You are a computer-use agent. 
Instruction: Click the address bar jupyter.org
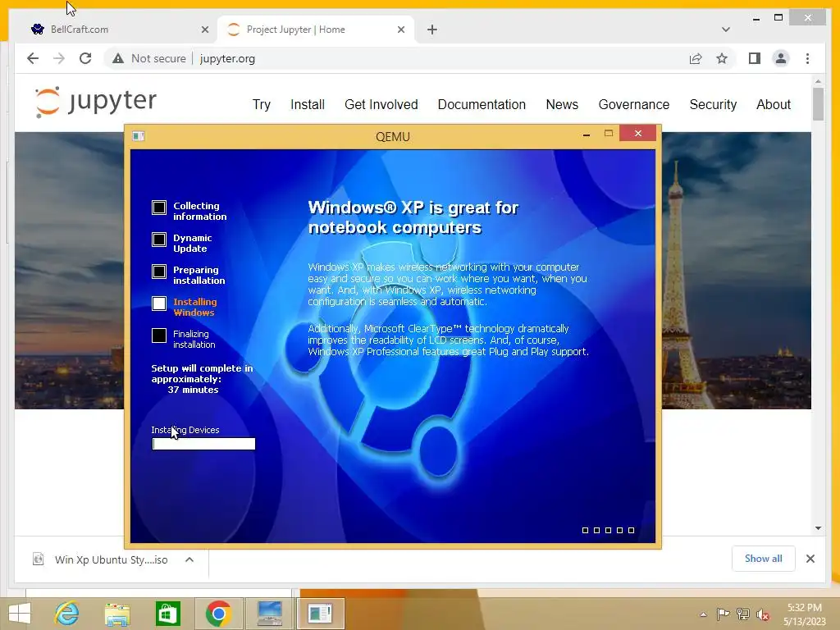pyautogui.click(x=227, y=58)
